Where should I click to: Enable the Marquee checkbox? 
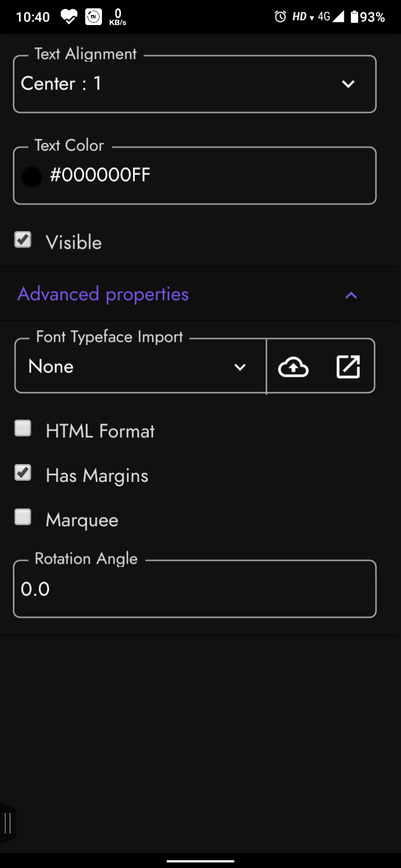tap(23, 517)
